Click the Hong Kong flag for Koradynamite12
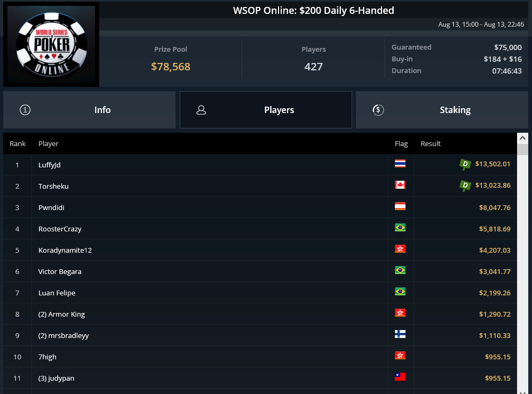This screenshot has width=532, height=394. [x=400, y=249]
